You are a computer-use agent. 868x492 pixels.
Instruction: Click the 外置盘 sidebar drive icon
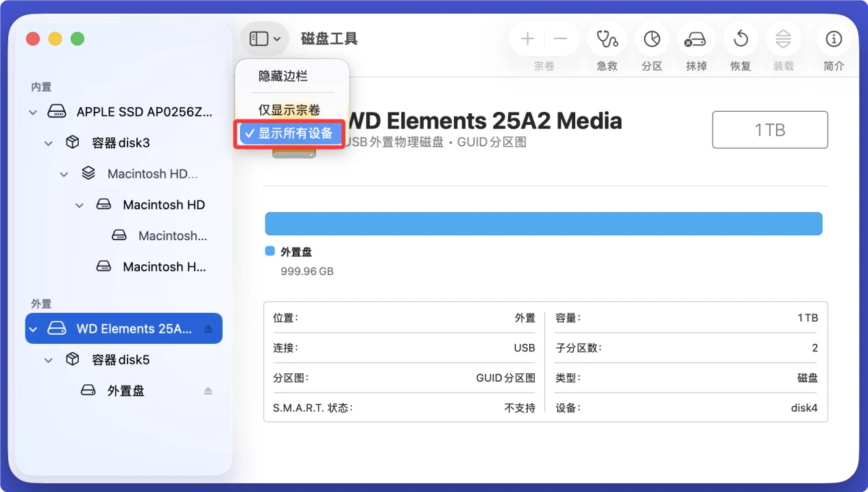pyautogui.click(x=88, y=390)
